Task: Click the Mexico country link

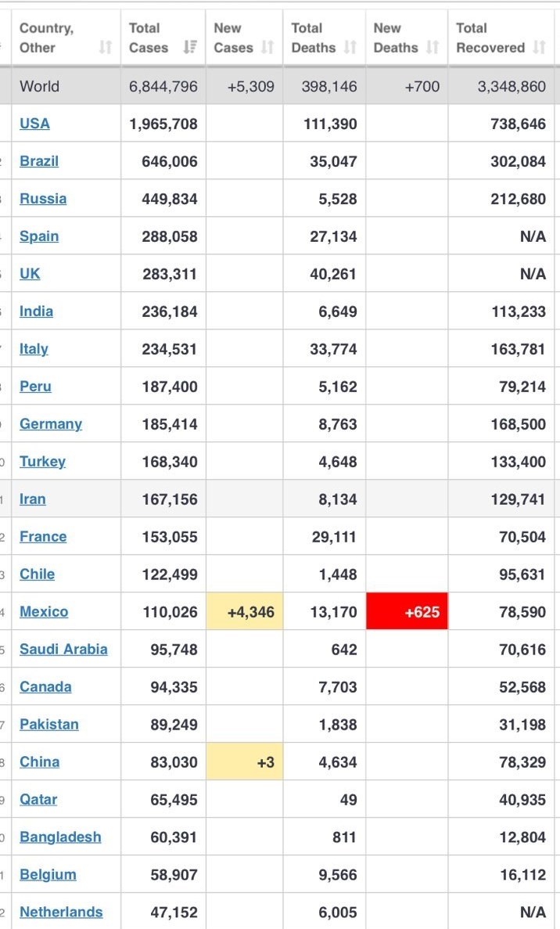Action: pyautogui.click(x=44, y=612)
